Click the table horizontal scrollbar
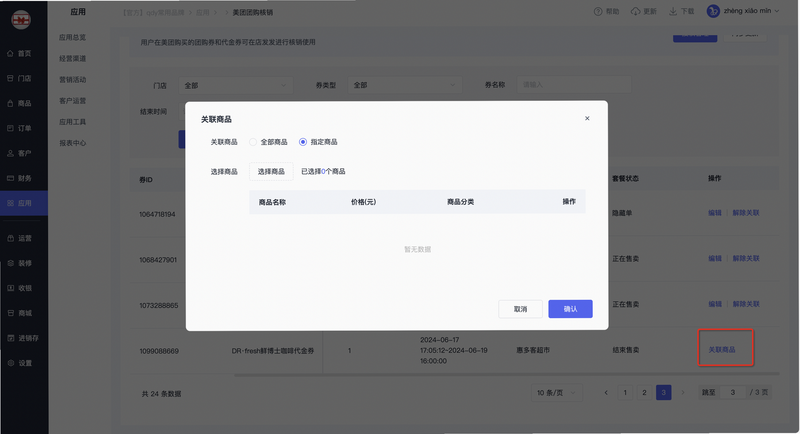This screenshot has height=434, width=800. [x=505, y=374]
